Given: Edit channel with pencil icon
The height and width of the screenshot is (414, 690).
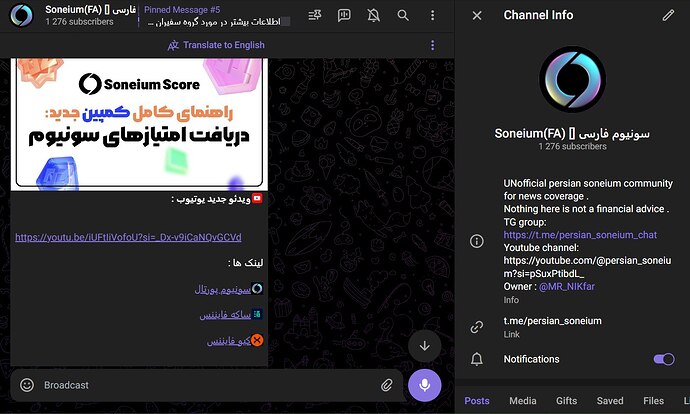Looking at the screenshot, I should 668,15.
